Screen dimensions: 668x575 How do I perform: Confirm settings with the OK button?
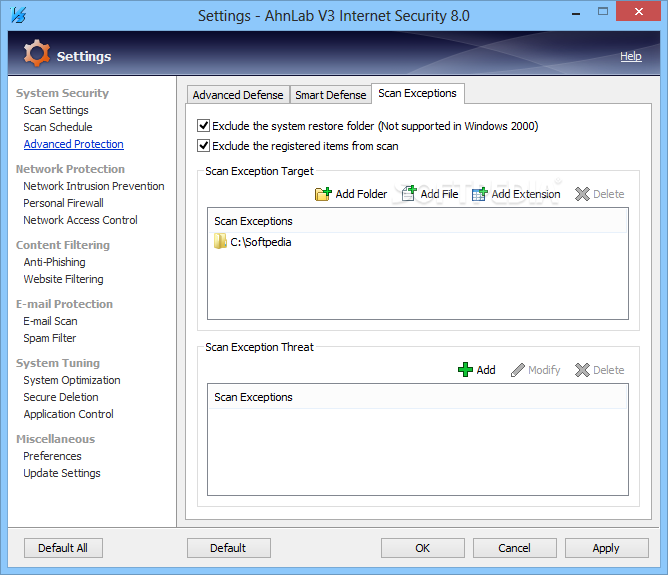pos(423,548)
